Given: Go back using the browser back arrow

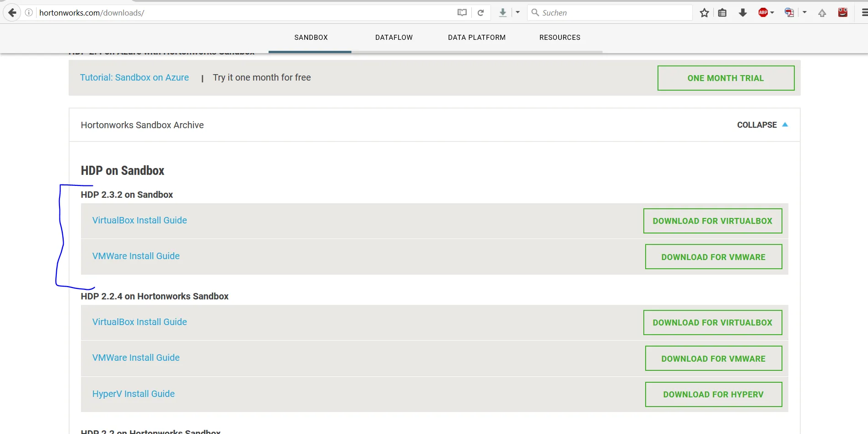Looking at the screenshot, I should point(12,13).
